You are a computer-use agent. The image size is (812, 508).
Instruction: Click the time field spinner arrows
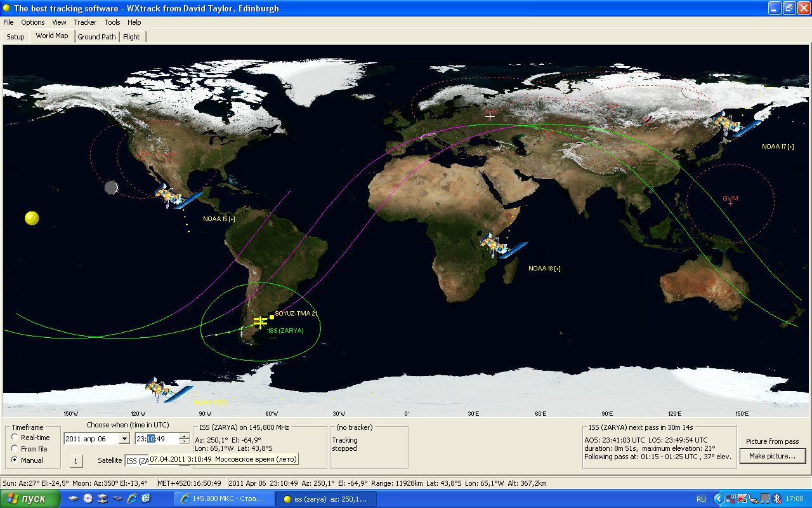[x=184, y=439]
